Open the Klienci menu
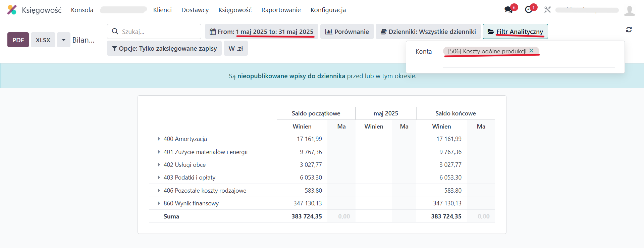This screenshot has height=248, width=644. tap(162, 10)
